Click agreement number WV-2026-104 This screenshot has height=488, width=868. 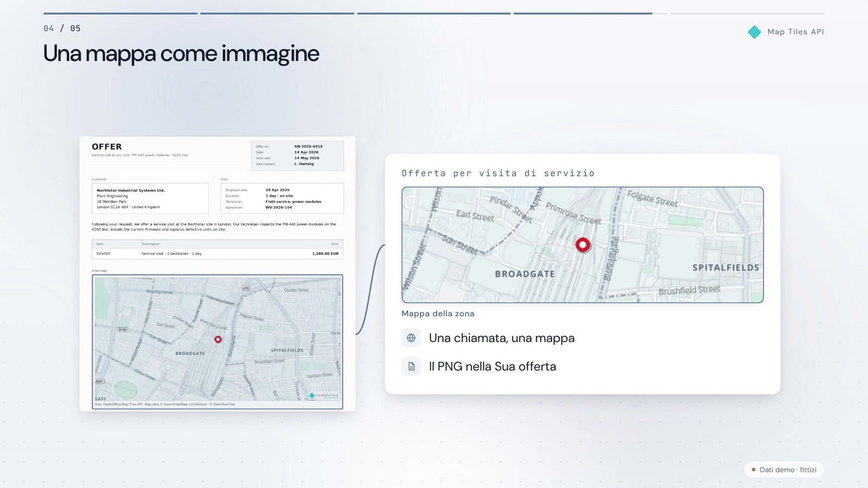pyautogui.click(x=278, y=207)
